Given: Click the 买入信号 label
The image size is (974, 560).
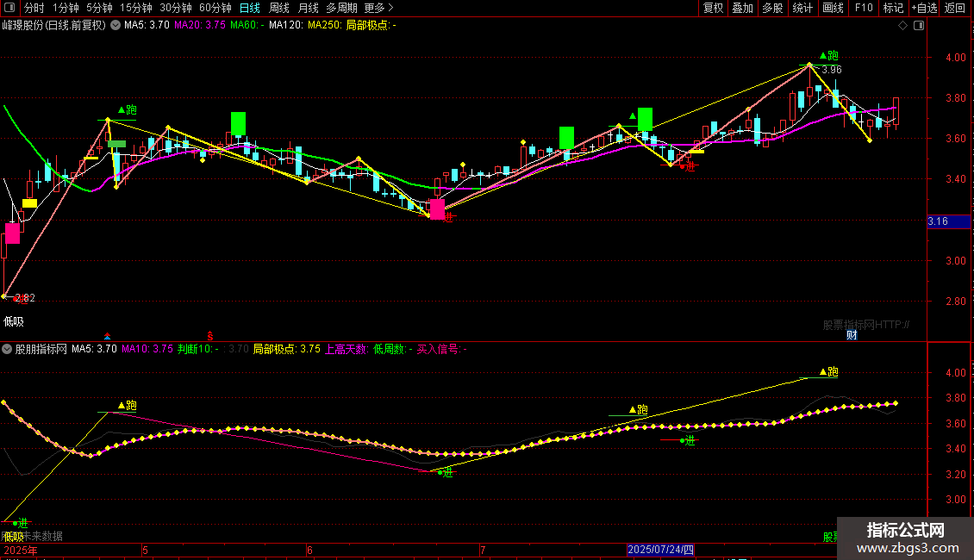Looking at the screenshot, I should [441, 349].
